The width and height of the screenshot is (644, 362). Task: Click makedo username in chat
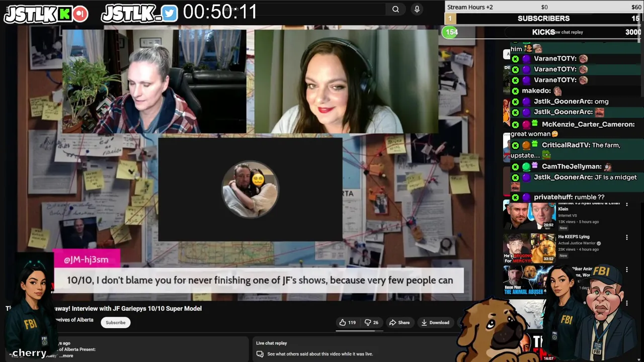pyautogui.click(x=536, y=91)
